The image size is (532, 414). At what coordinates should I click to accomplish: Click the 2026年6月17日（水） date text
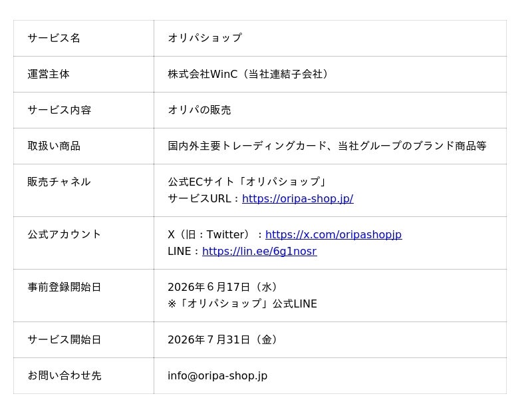[223, 288]
